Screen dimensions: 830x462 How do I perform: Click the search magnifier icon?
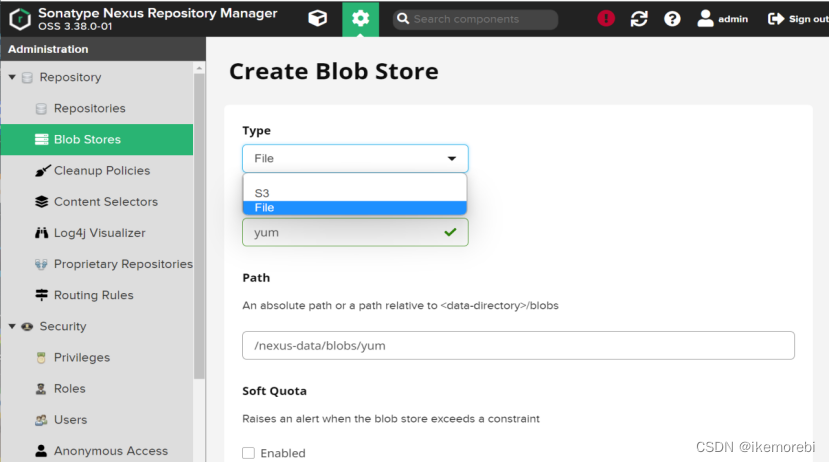coord(403,19)
